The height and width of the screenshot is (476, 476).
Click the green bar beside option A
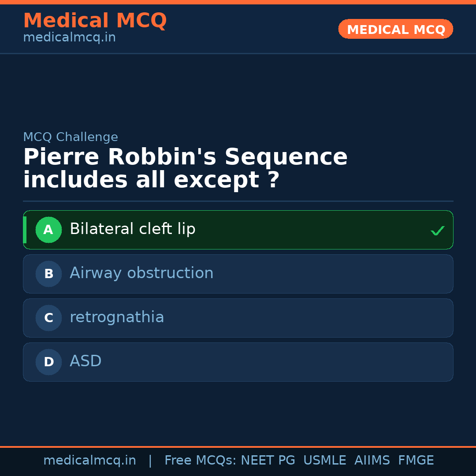(25, 230)
